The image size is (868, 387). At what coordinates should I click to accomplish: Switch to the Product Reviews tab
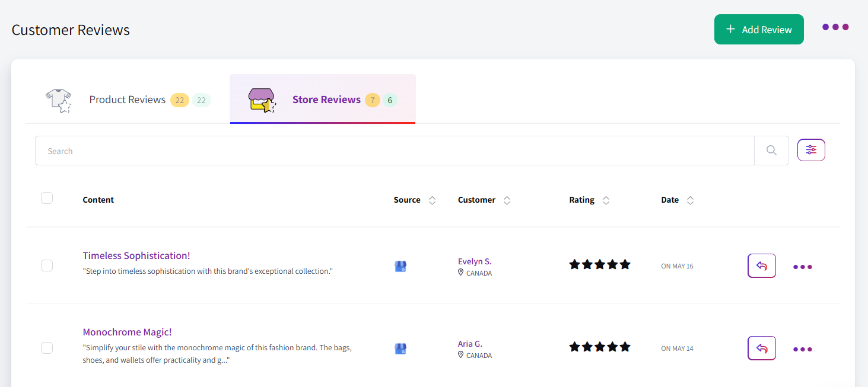pos(127,99)
